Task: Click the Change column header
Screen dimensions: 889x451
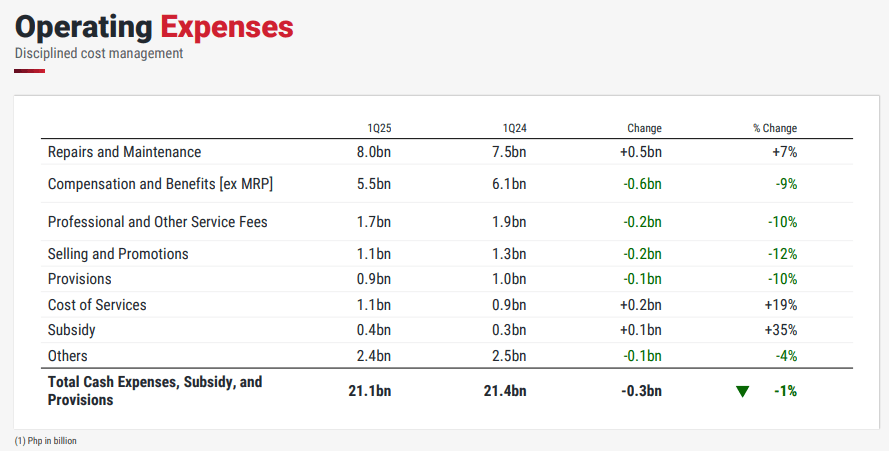Action: pos(644,128)
